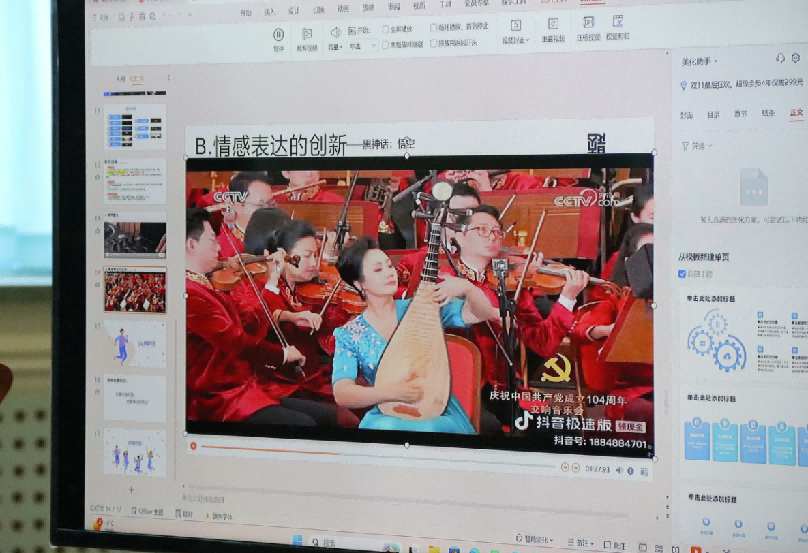Toggle the 未播放时隐藏 checkbox
Image resolution: width=808 pixels, height=553 pixels.
click(x=386, y=44)
